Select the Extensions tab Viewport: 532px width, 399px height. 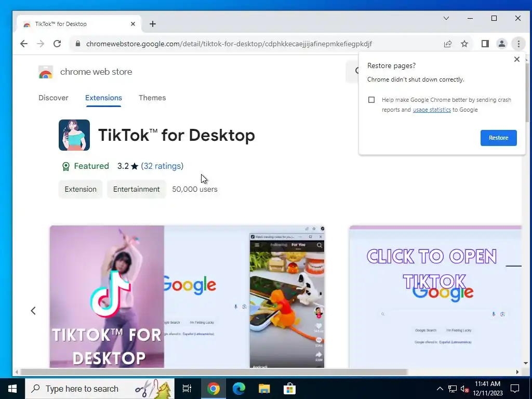tap(103, 98)
